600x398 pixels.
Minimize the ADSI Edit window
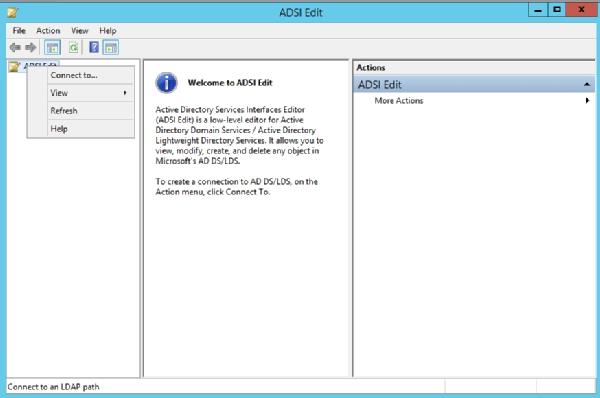tap(538, 10)
